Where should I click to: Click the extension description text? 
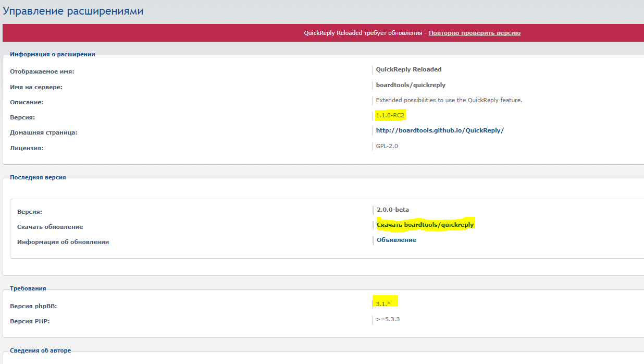(x=449, y=100)
